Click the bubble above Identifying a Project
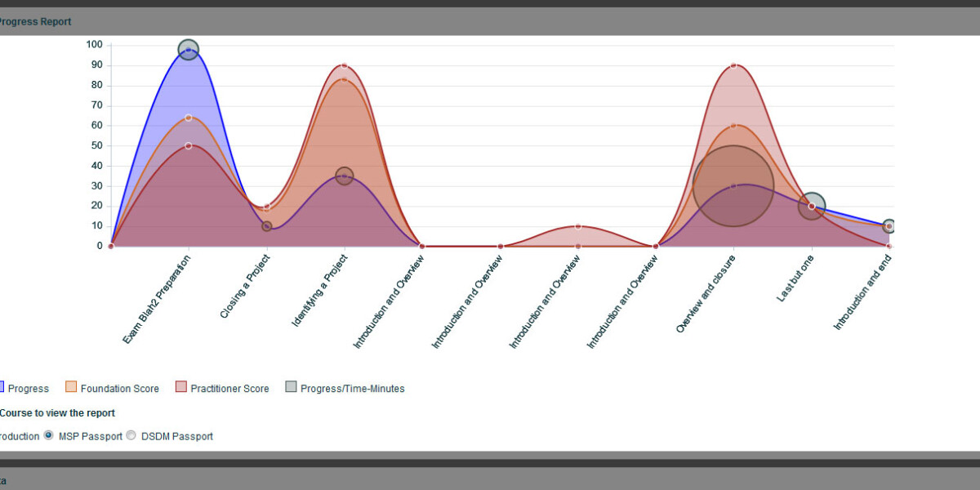The height and width of the screenshot is (490, 980). point(345,176)
